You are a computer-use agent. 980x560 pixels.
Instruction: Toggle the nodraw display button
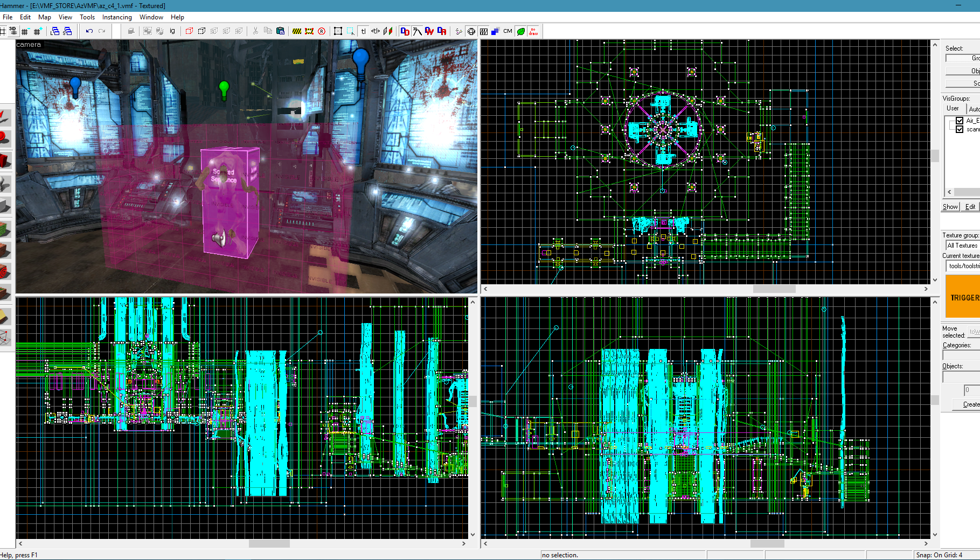click(x=533, y=31)
